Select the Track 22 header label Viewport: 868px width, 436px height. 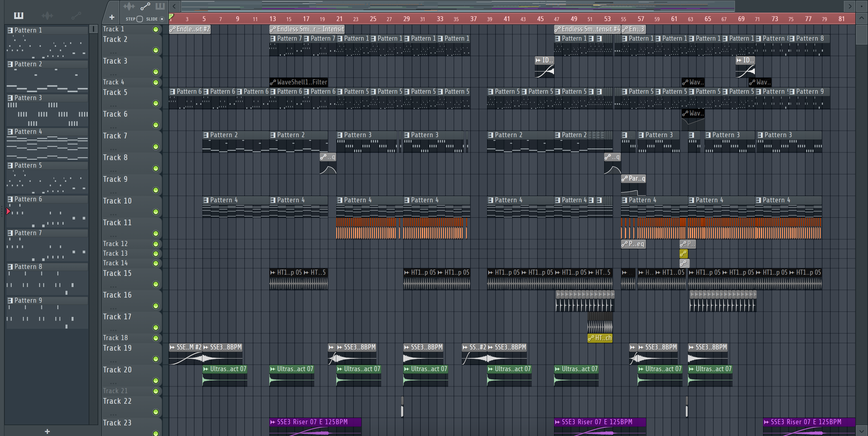(x=117, y=401)
